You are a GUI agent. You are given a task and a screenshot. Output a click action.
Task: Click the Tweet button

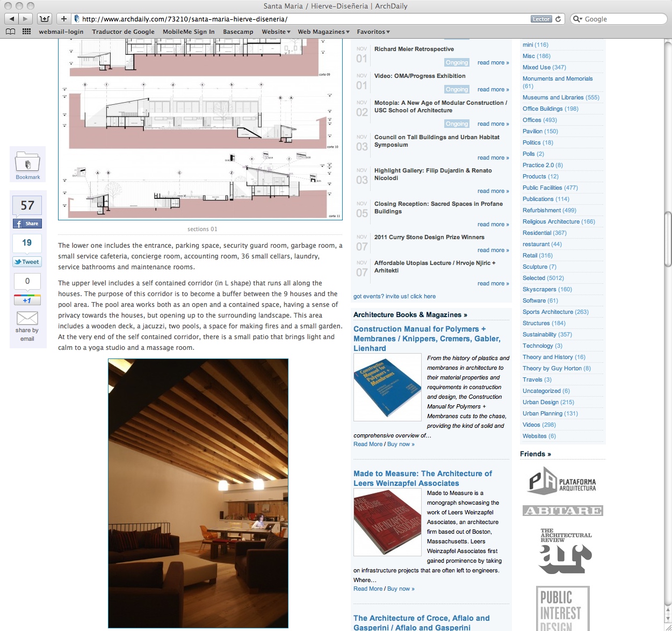pyautogui.click(x=27, y=262)
